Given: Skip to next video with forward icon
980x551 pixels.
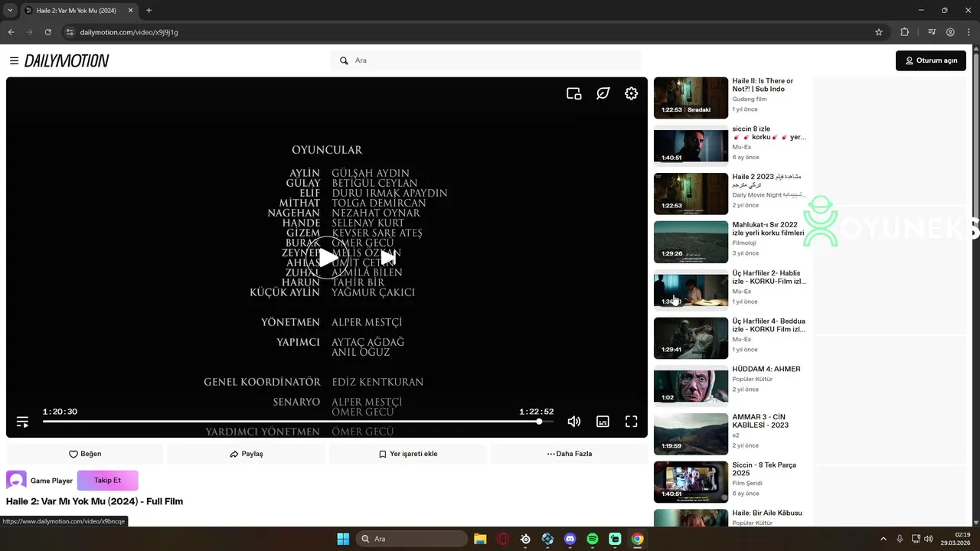Looking at the screenshot, I should [388, 258].
